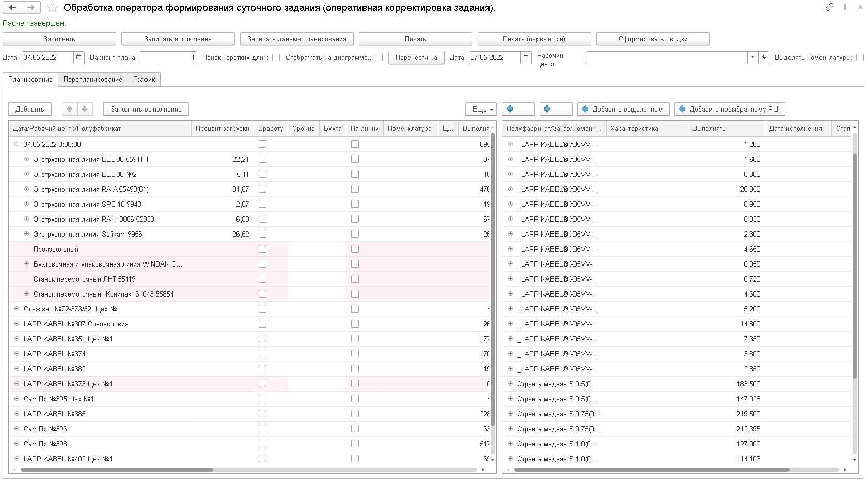Click the forward navigation arrow
The height and width of the screenshot is (483, 868).
(31, 8)
